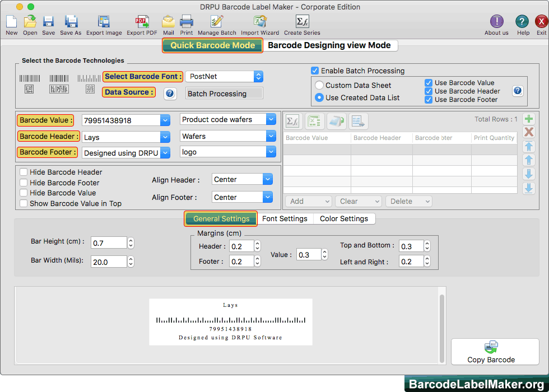Click the Create Series toolbar icon
549x392 pixels.
pyautogui.click(x=302, y=22)
